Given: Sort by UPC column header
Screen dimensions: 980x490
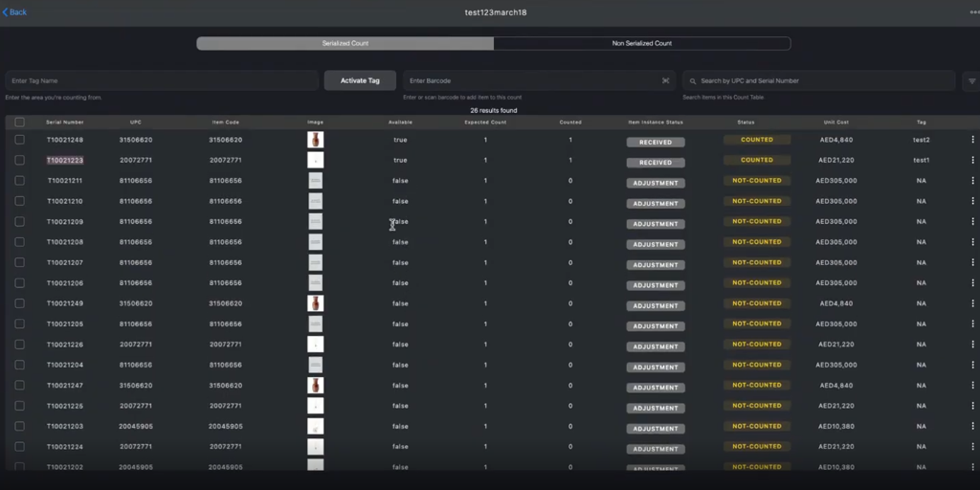Looking at the screenshot, I should [136, 122].
